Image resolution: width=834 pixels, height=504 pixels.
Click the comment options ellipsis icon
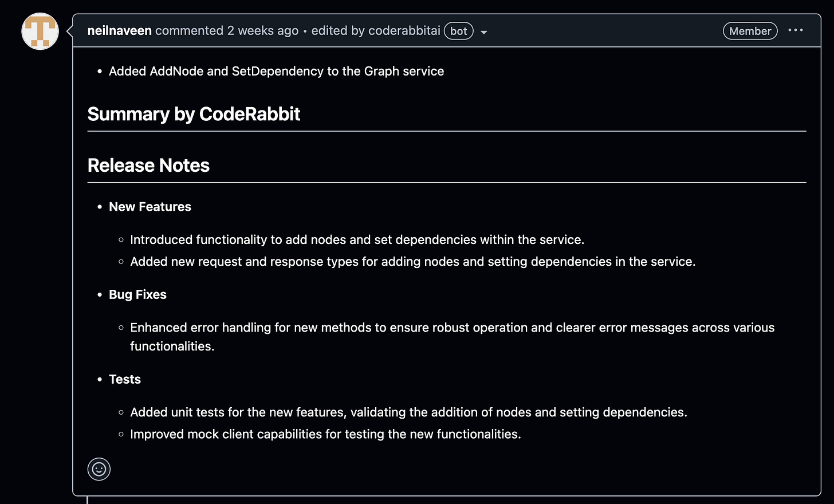(796, 30)
